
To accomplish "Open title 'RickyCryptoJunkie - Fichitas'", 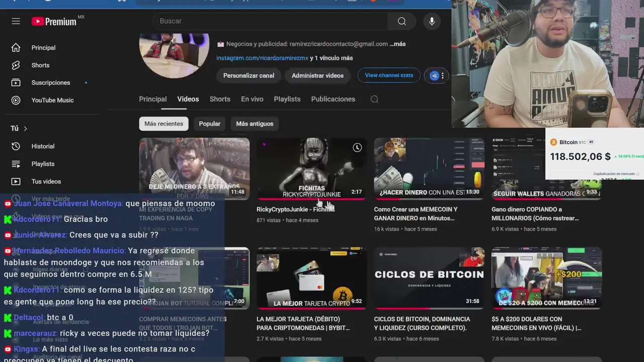I will [x=295, y=209].
